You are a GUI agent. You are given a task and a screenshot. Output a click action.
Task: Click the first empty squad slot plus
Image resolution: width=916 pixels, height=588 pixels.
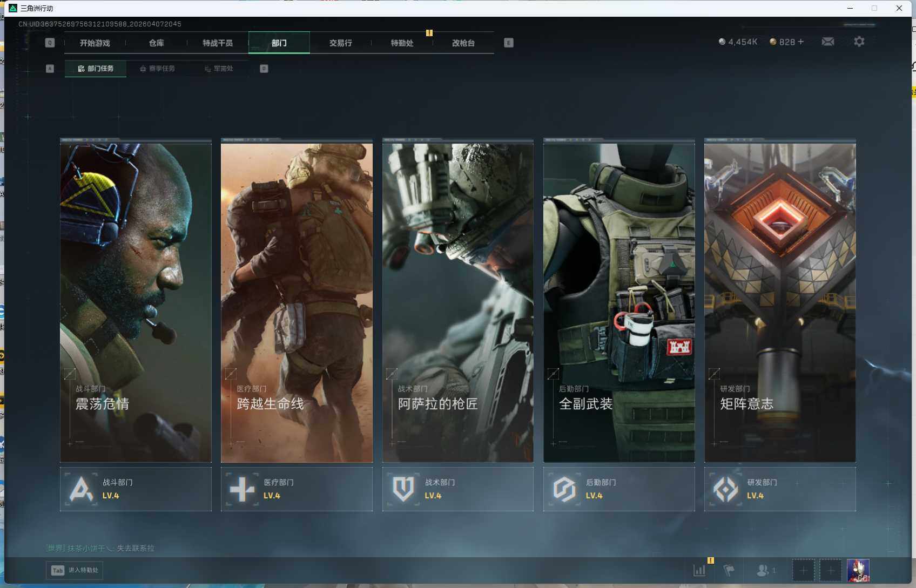(x=803, y=570)
